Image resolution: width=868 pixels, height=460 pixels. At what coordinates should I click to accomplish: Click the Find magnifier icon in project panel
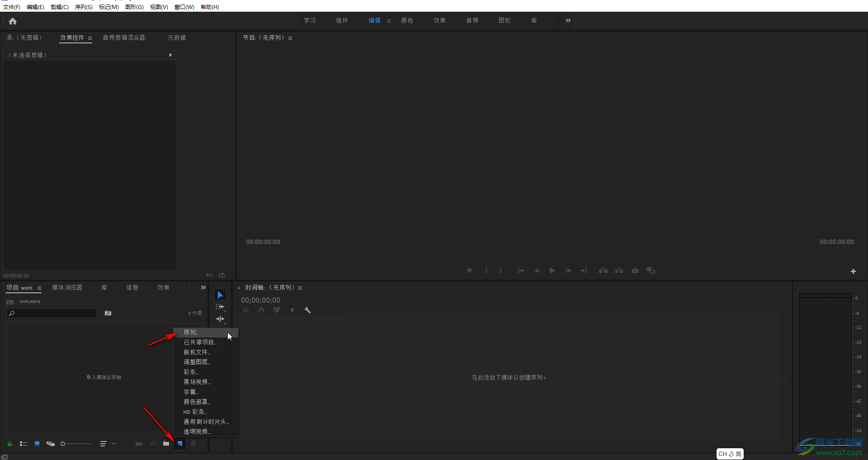coord(153,444)
